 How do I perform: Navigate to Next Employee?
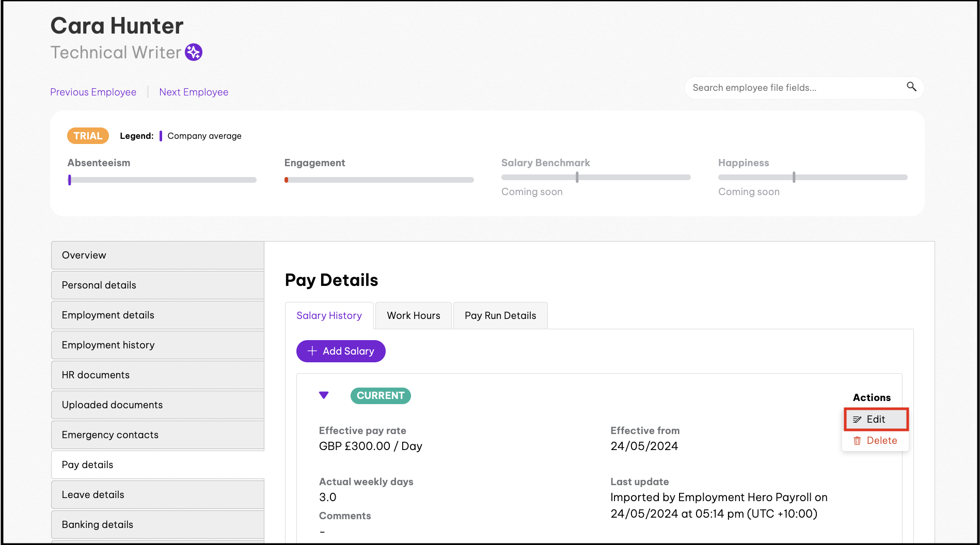[194, 92]
